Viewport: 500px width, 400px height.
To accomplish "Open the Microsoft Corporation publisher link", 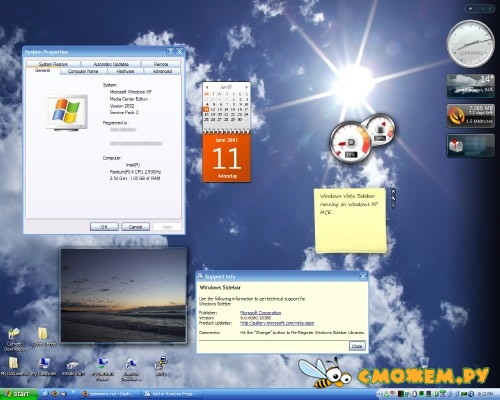I will 260,313.
